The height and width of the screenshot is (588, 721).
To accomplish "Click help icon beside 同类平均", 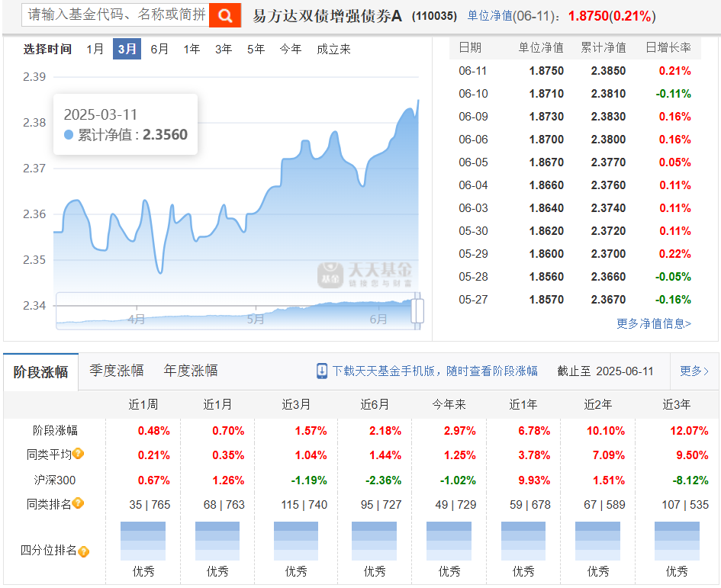I will (x=78, y=454).
